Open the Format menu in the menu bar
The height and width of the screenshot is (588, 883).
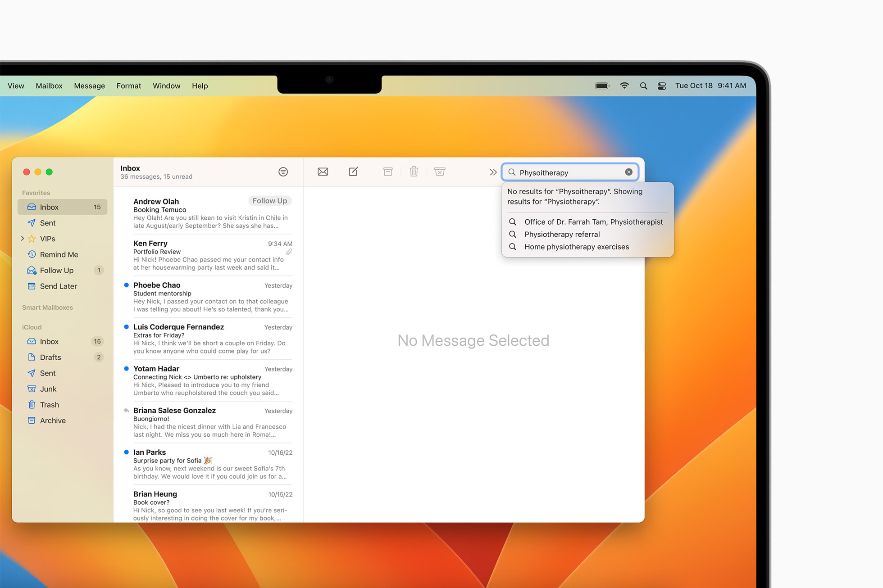point(128,86)
